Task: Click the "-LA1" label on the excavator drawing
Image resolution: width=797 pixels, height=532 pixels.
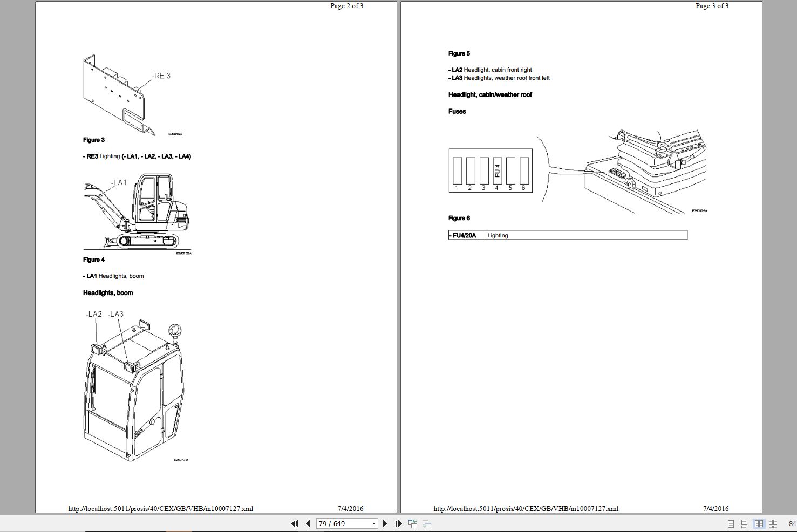Action: tap(119, 183)
